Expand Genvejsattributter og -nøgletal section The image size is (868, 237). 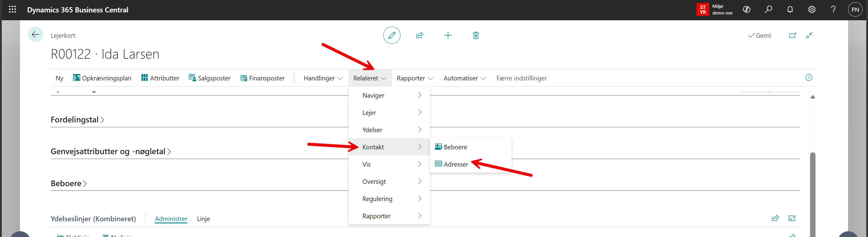pyautogui.click(x=110, y=151)
